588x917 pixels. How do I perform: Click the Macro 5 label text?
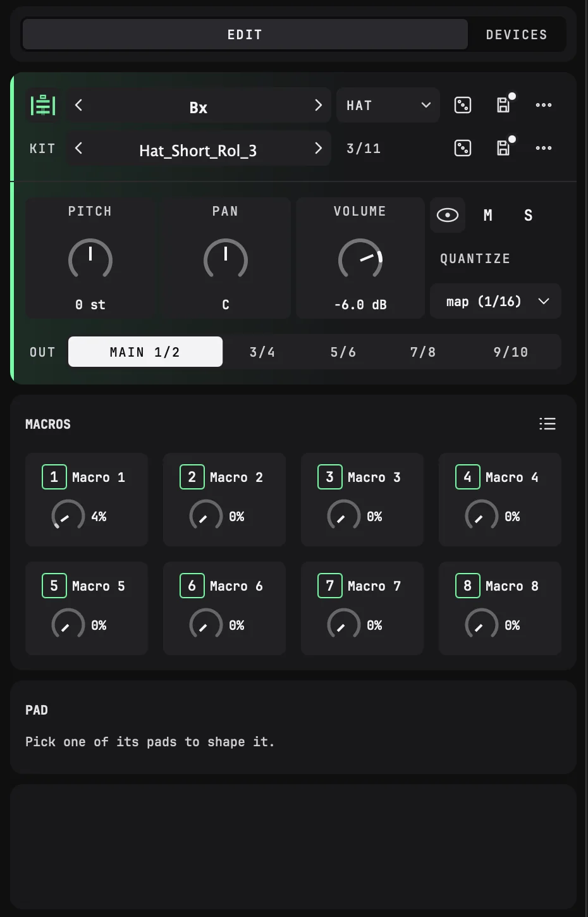pyautogui.click(x=99, y=586)
